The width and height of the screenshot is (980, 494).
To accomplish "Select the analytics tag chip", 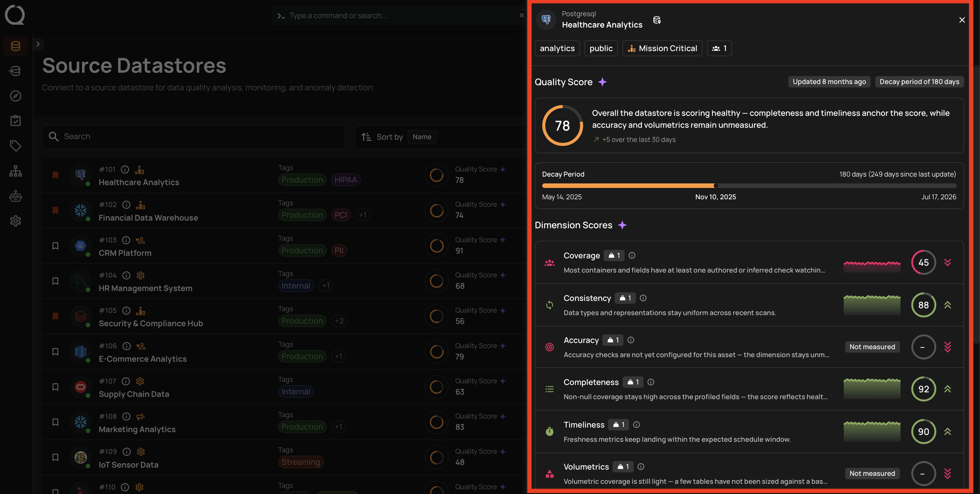I will pos(557,48).
